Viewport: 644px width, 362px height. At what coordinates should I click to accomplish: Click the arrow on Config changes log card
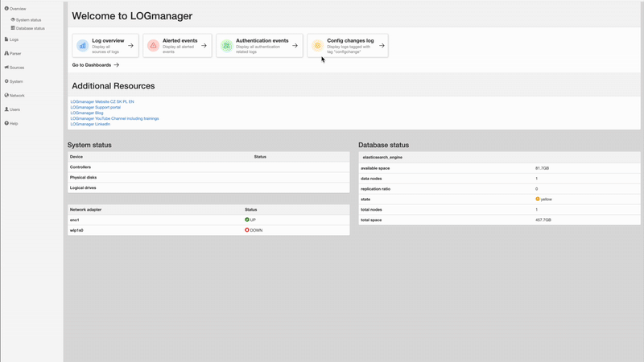(x=382, y=46)
